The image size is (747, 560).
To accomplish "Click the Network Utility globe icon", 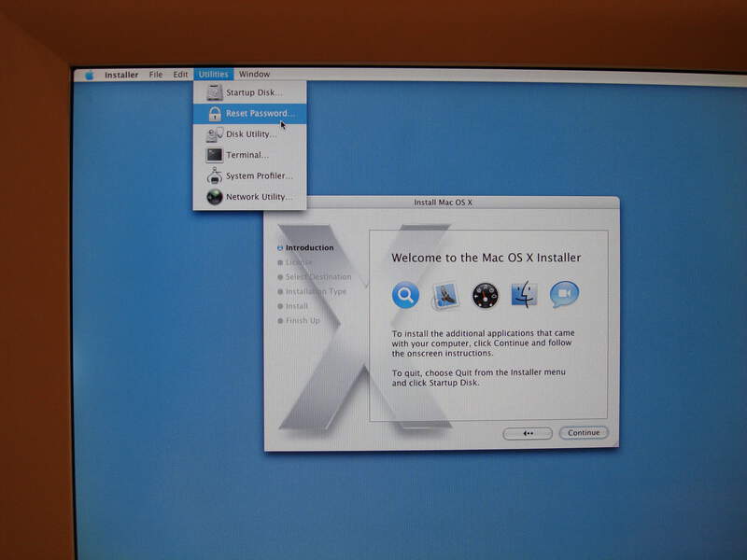I will click(x=215, y=197).
